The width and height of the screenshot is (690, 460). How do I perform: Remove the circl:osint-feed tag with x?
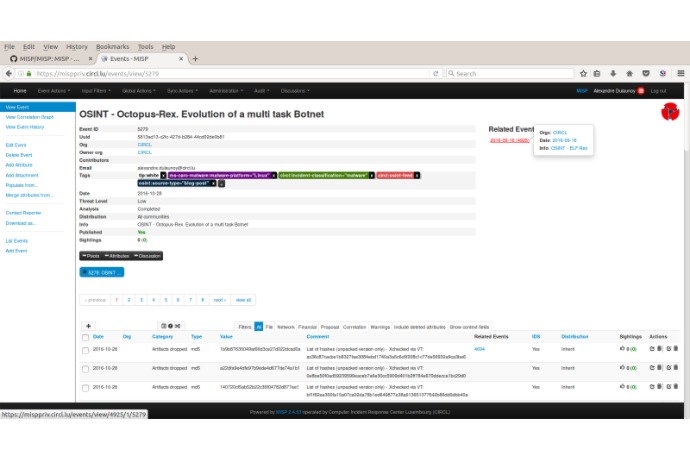pyautogui.click(x=417, y=175)
